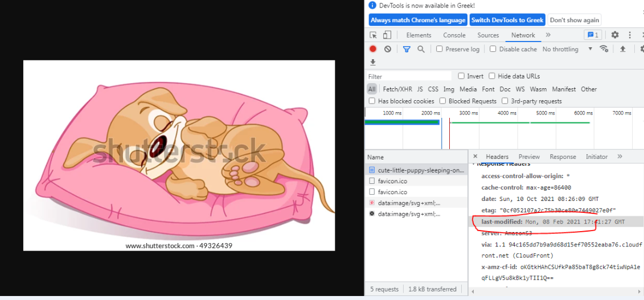Image resolution: width=644 pixels, height=300 pixels.
Task: Click the Name column header
Action: (416, 157)
